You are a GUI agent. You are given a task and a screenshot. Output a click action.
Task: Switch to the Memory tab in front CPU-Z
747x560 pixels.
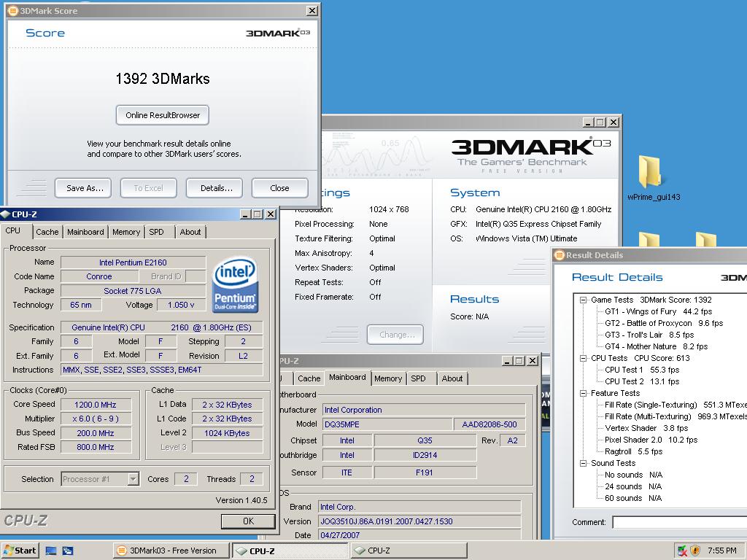pos(126,232)
